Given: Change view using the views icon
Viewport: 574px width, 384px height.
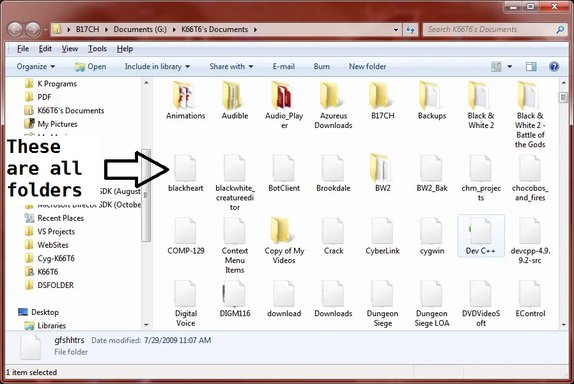Looking at the screenshot, I should (496, 67).
